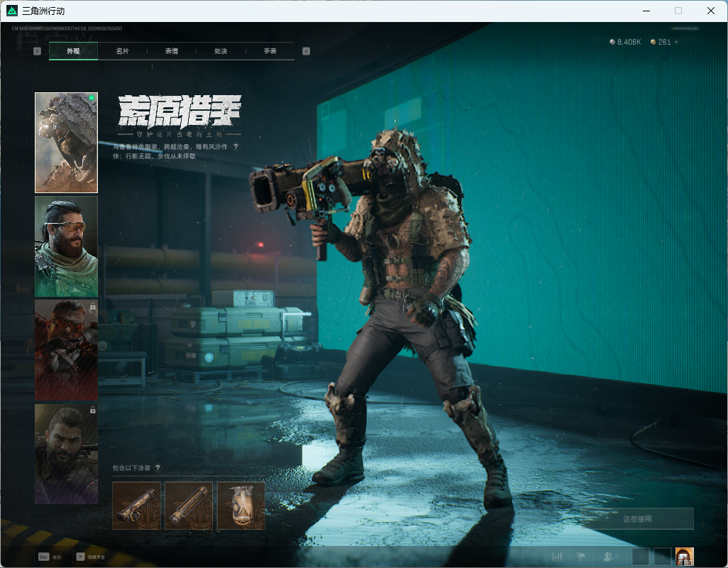
Task: Select the third canister gear finish thumbnail
Action: (x=241, y=506)
